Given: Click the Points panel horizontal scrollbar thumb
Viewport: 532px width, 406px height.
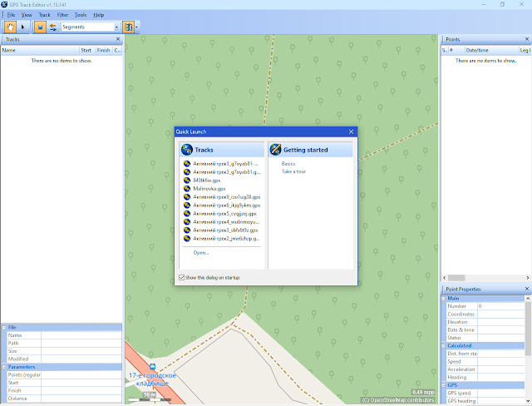Looking at the screenshot, I should tap(456, 278).
